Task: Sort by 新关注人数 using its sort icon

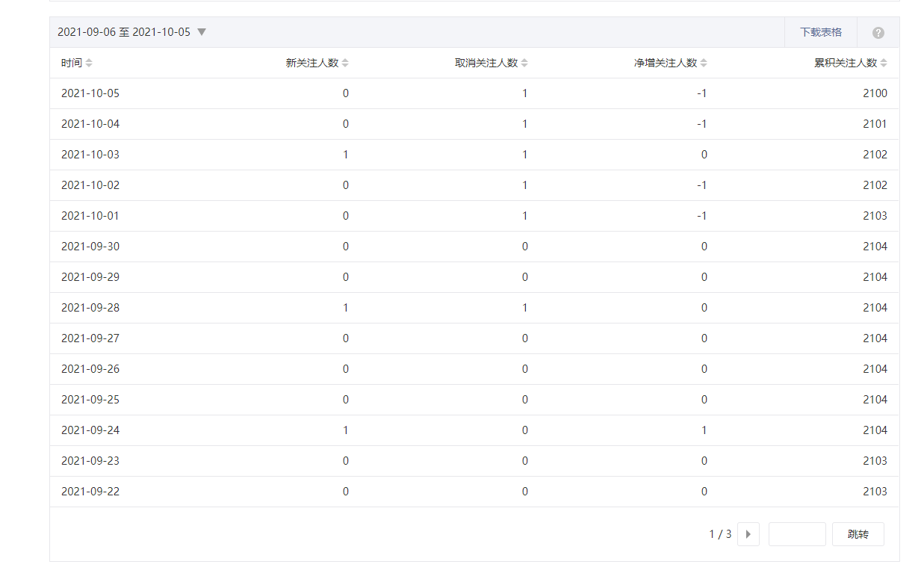Action: pos(345,64)
